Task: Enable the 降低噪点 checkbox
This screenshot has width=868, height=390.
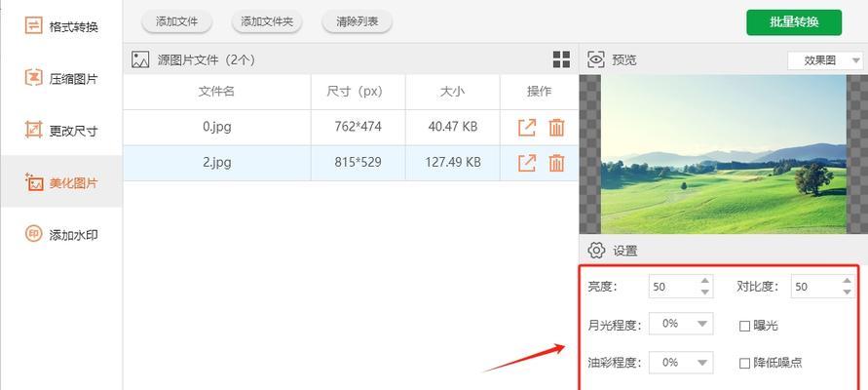Action: click(x=744, y=364)
